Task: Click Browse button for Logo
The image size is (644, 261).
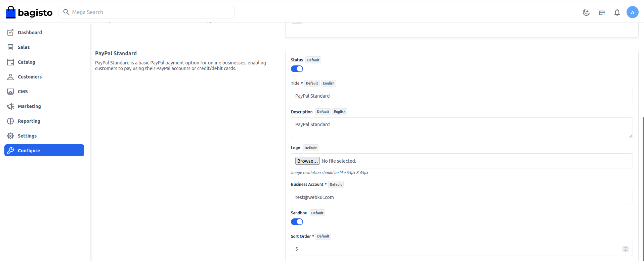Action: pos(307,161)
